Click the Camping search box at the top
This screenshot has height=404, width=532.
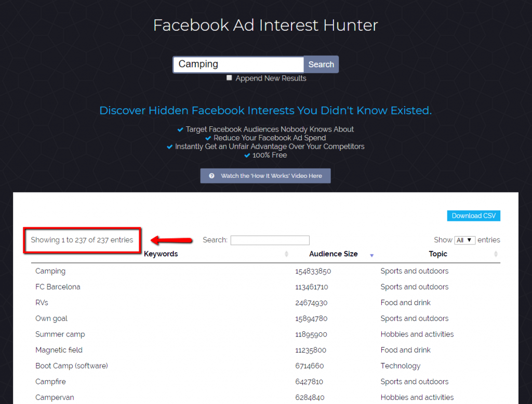point(238,64)
